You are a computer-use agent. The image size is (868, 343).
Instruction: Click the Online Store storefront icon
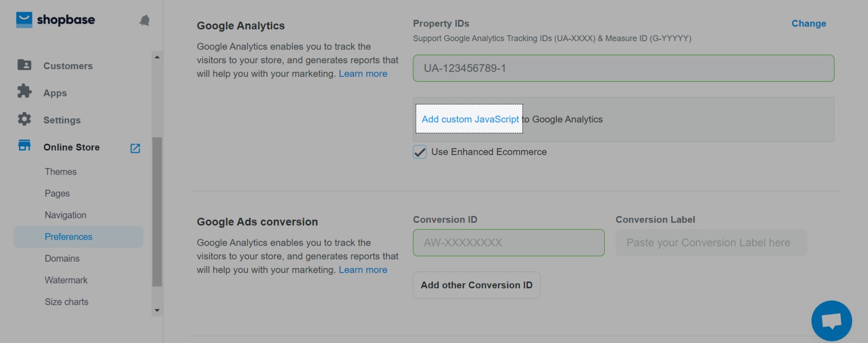pos(24,146)
